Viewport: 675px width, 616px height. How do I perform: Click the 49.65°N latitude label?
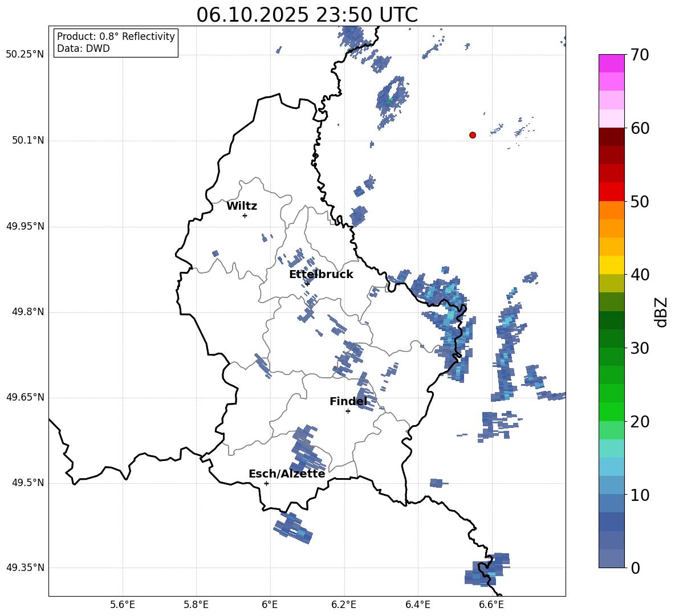[x=25, y=397]
